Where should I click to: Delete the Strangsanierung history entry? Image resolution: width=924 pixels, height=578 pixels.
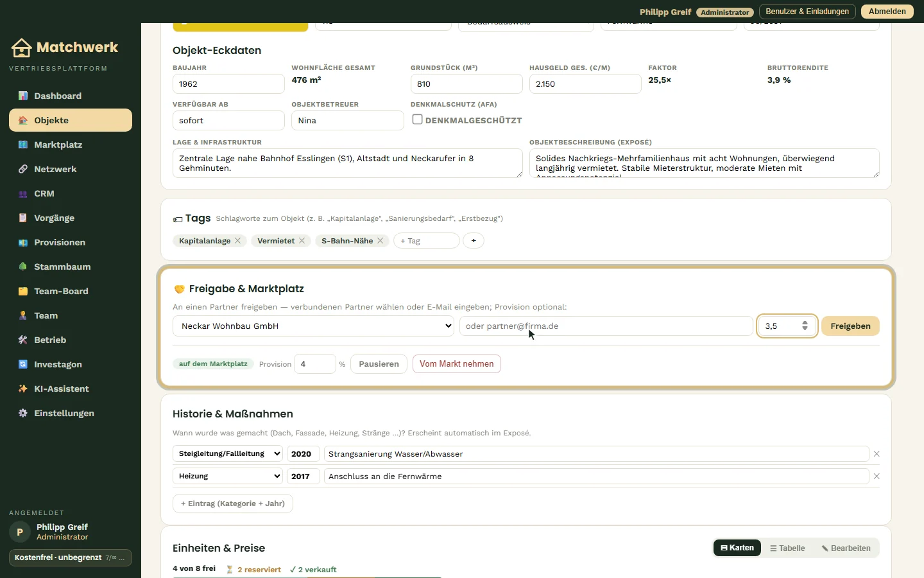coord(877,454)
